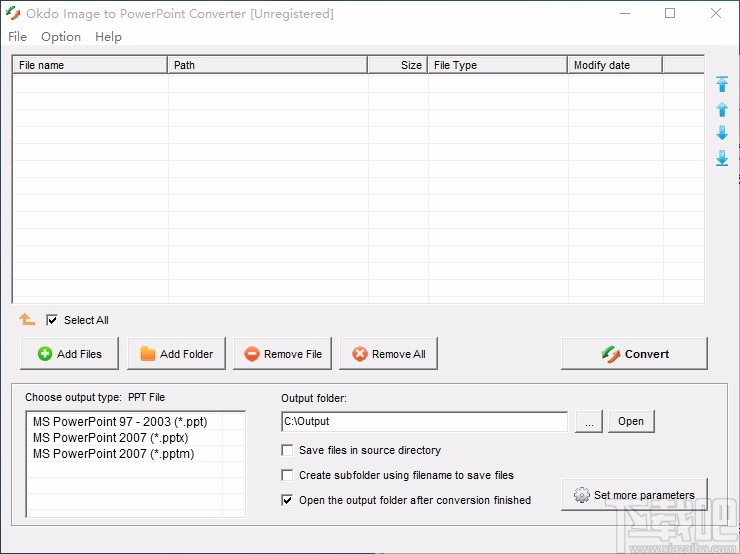This screenshot has height=554, width=740.
Task: Click the orange up-level arrow icon
Action: pos(27,319)
